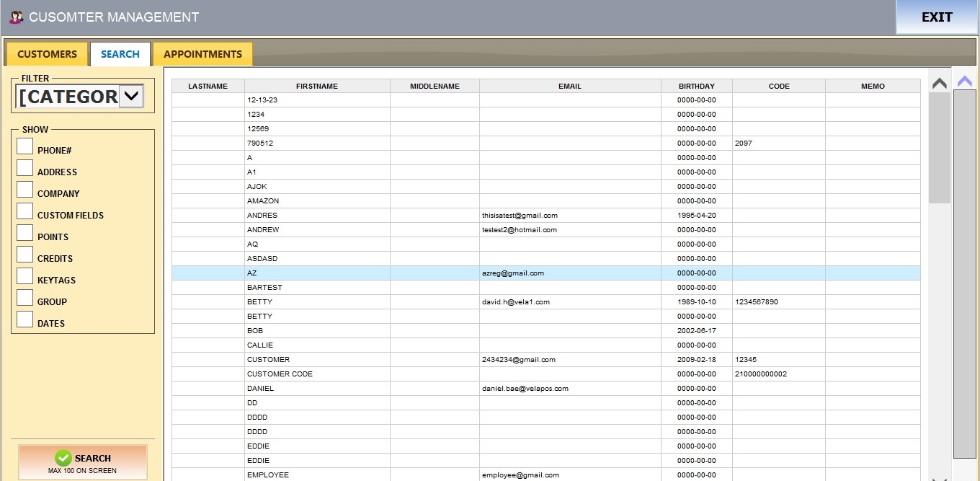Viewport: 980px width, 481px height.
Task: Click the purple up chevron at far right
Action: (965, 81)
